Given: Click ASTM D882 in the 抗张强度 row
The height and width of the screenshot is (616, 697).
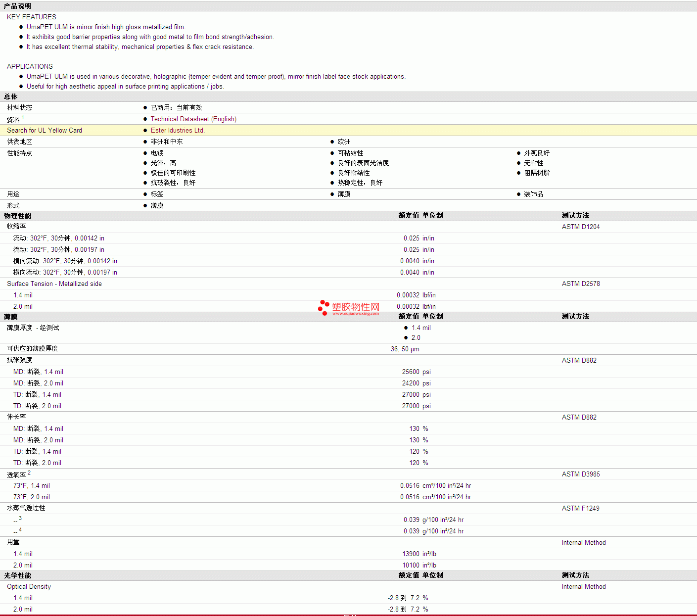Looking at the screenshot, I should [x=579, y=360].
